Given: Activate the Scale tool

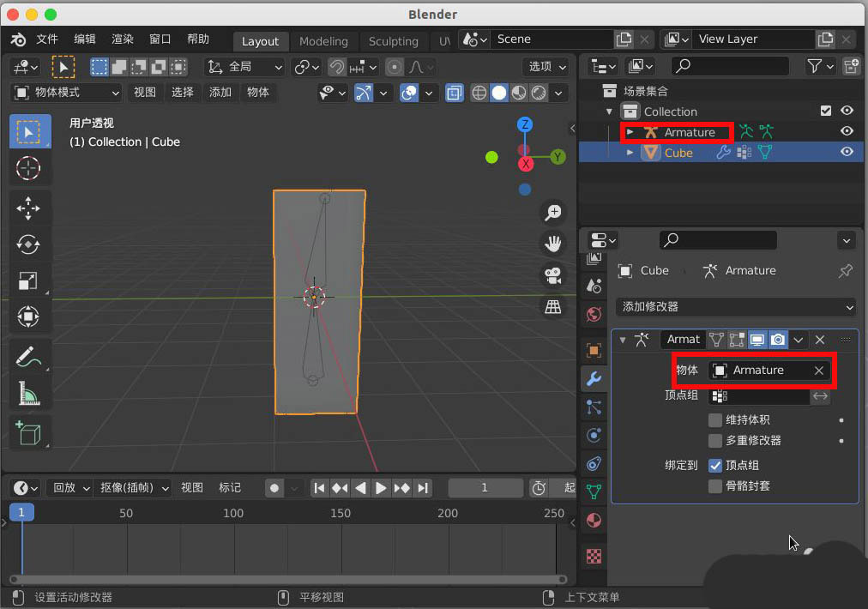Looking at the screenshot, I should 28,280.
